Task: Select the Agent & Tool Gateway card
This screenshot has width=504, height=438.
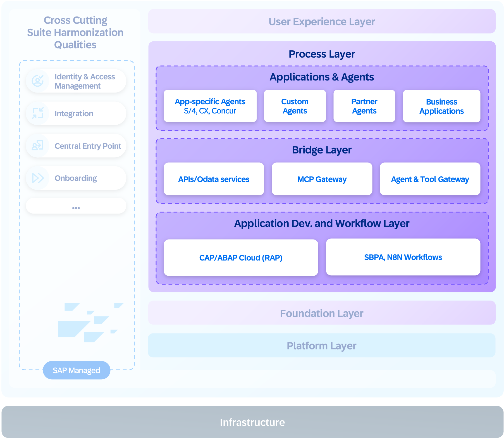Action: click(430, 179)
